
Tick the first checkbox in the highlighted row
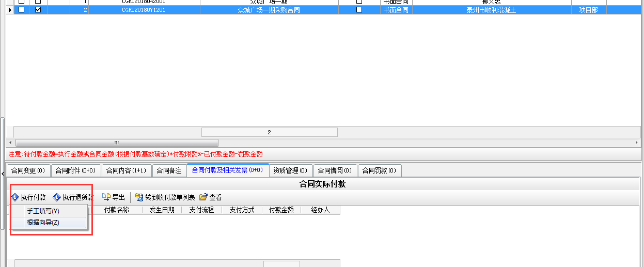[x=21, y=10]
